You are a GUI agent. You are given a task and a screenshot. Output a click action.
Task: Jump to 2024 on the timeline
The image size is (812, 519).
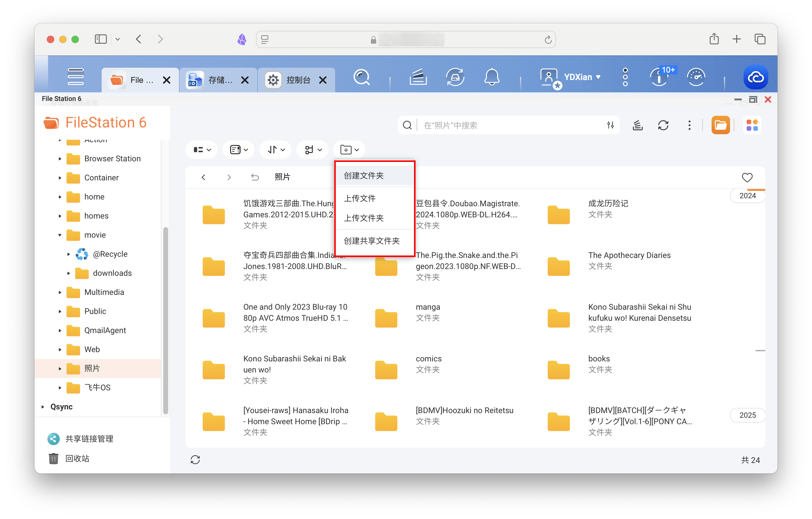pos(747,196)
